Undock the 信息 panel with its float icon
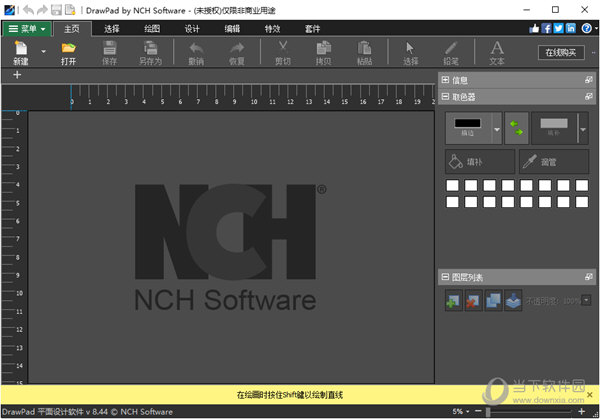The height and width of the screenshot is (419, 600). [589, 80]
